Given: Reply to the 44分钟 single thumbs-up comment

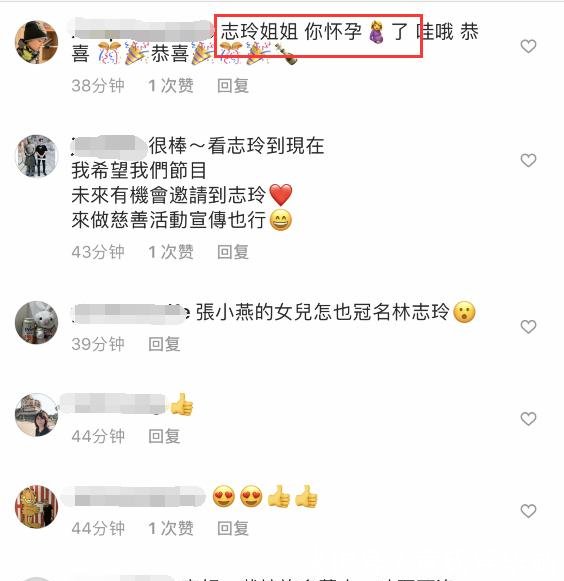Looking at the screenshot, I should (164, 436).
